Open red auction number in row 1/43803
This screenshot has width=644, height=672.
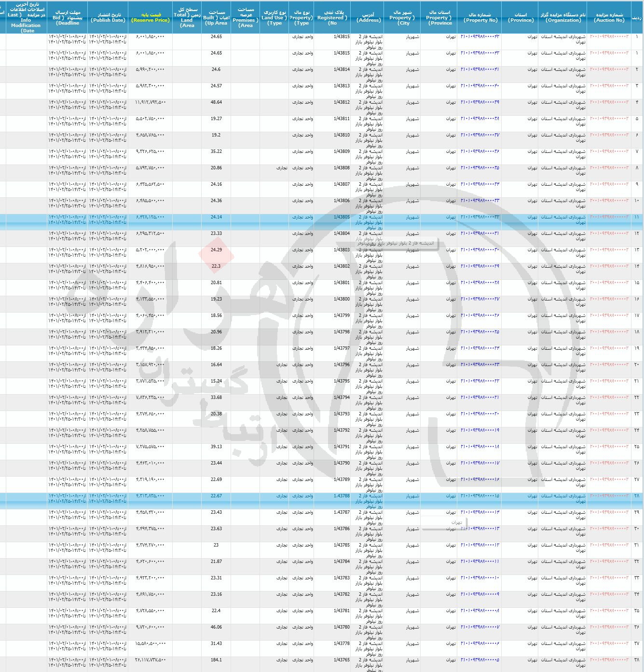(x=609, y=250)
